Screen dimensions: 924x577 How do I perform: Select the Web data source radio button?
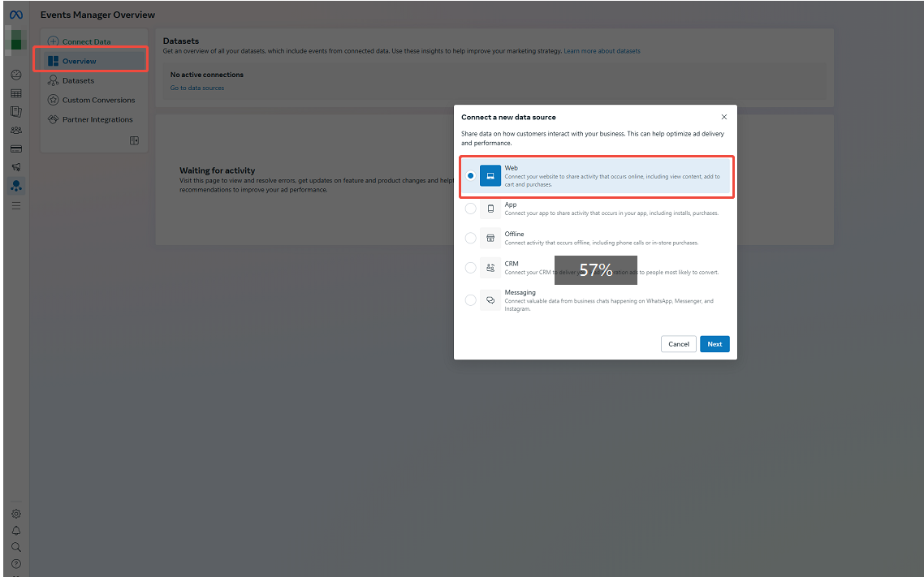click(471, 176)
